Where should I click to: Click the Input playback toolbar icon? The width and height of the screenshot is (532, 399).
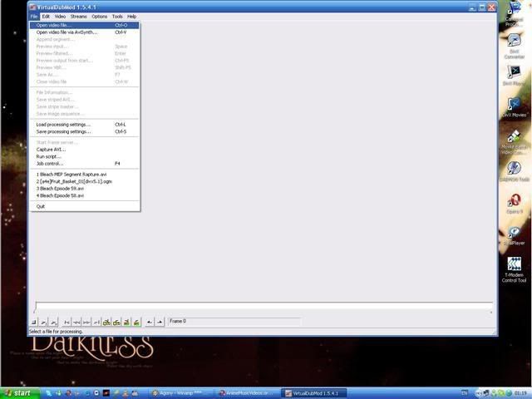(44, 322)
